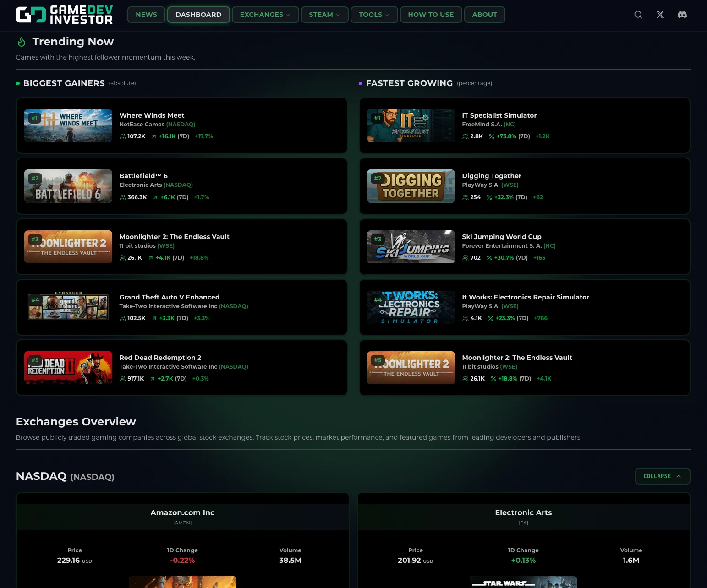This screenshot has width=707, height=588.
Task: Select the DASHBOARD nav item
Action: click(198, 14)
